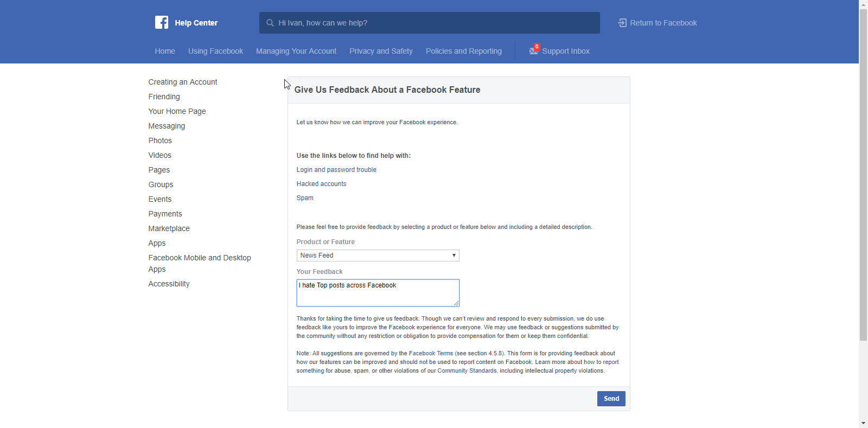Open the Accessibility topic
Image resolution: width=868 pixels, height=428 pixels.
[x=169, y=284]
